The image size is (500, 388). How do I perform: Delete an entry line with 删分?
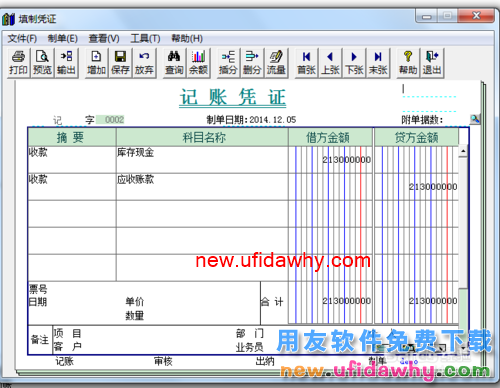click(x=252, y=63)
